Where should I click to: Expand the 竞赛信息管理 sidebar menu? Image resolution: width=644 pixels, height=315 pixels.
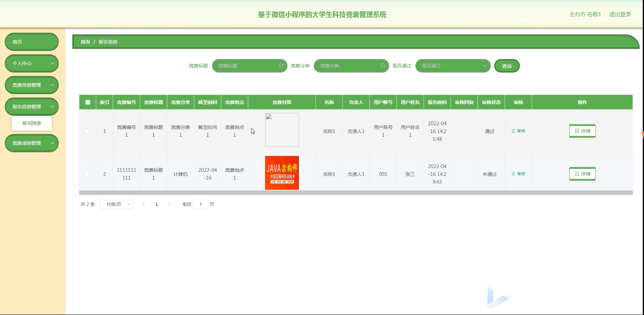pos(32,85)
